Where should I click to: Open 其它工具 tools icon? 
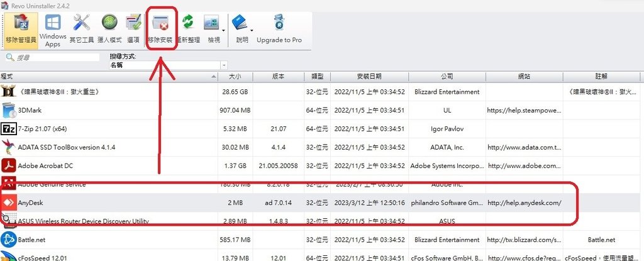(81, 30)
